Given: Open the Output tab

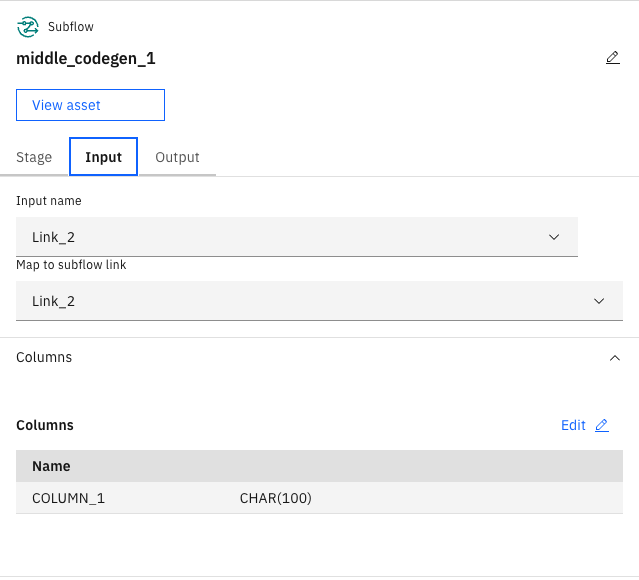Looking at the screenshot, I should point(177,157).
